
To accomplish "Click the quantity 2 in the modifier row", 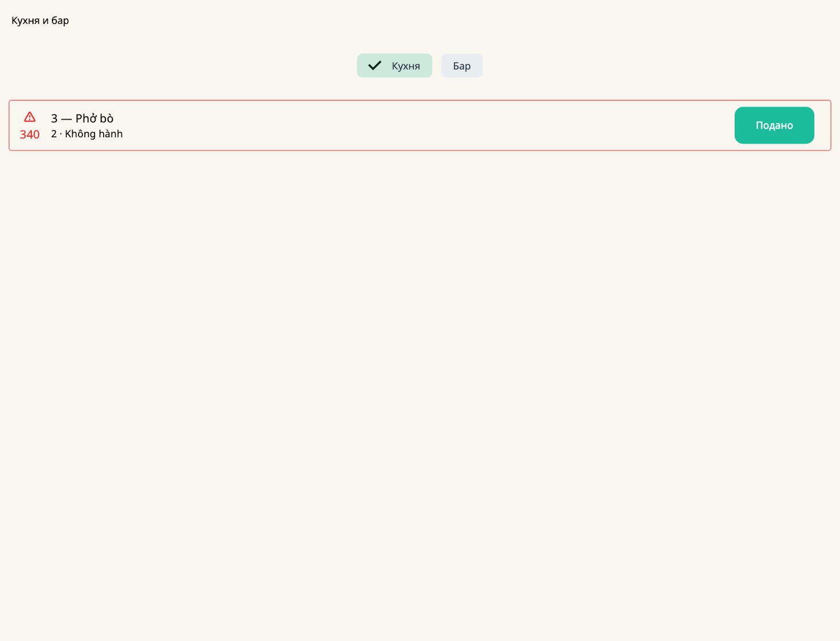I will click(54, 134).
